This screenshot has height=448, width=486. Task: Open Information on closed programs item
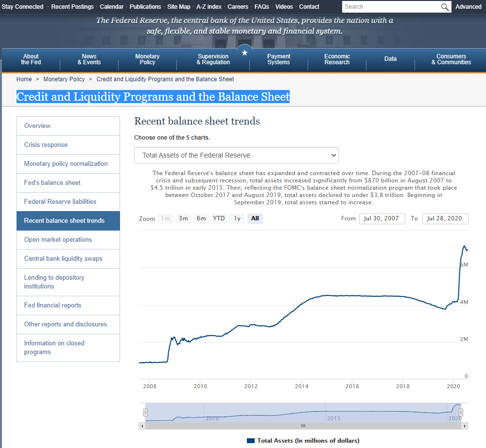coord(68,348)
